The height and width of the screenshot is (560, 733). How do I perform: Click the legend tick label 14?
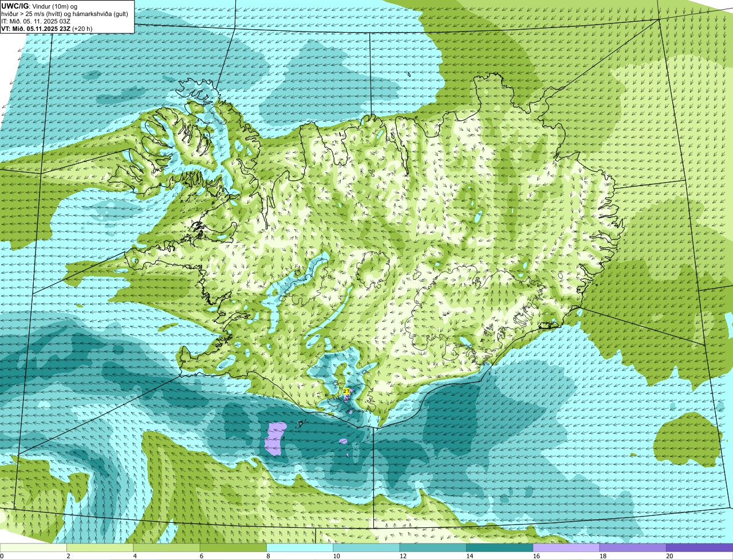pyautogui.click(x=469, y=556)
